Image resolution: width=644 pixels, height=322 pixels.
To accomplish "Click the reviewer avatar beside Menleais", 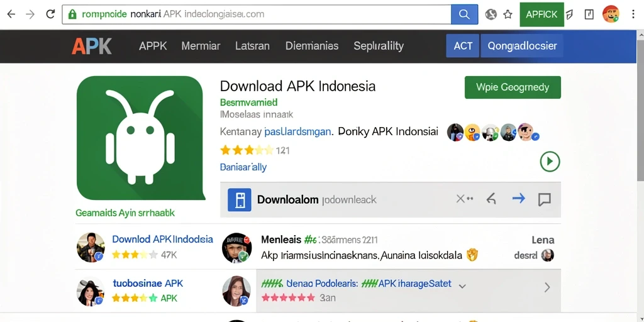I will (236, 248).
